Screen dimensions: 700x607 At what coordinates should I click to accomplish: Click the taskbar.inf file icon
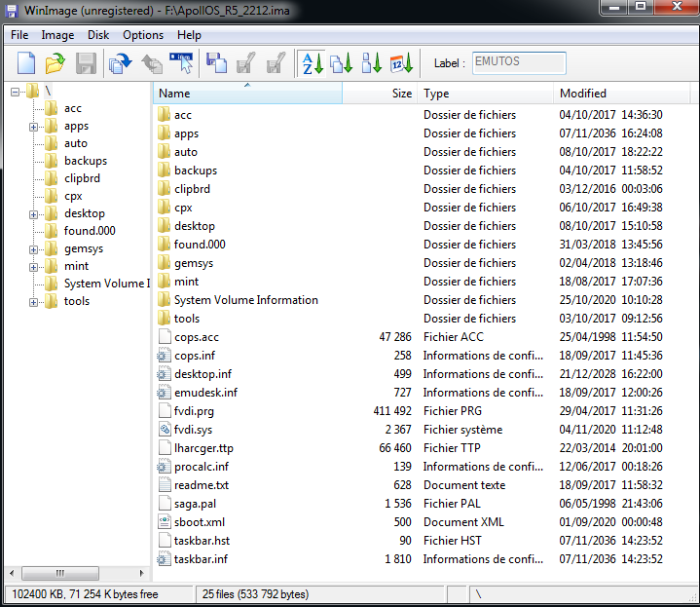tap(164, 558)
